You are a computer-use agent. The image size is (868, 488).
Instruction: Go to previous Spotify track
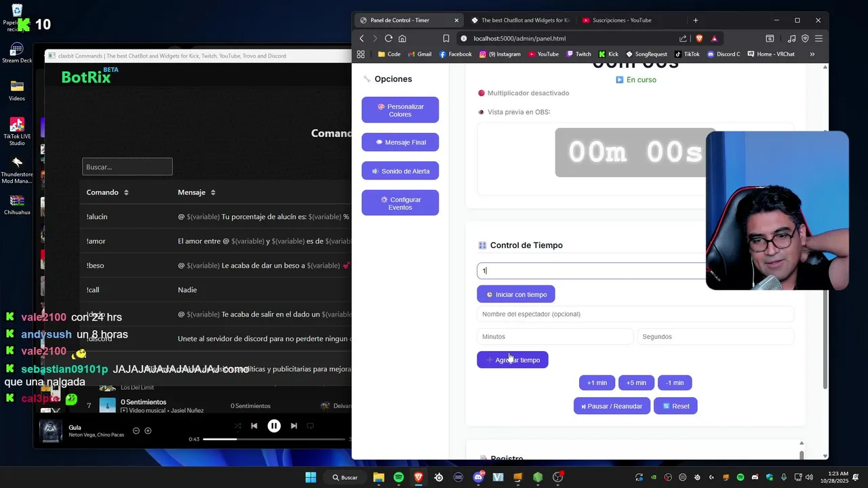(254, 426)
